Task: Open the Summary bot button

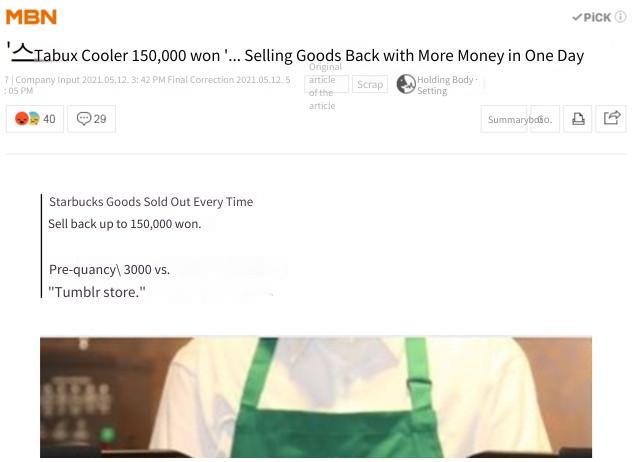Action: 520,119
